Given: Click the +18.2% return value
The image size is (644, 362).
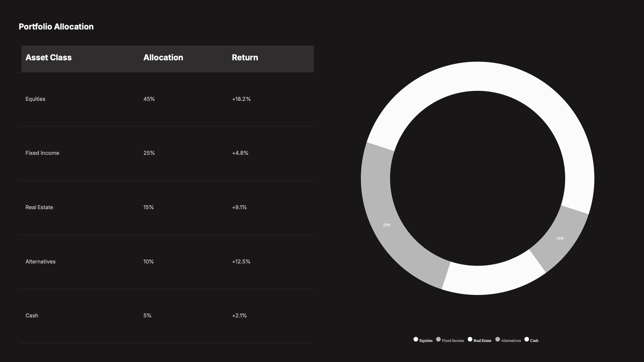Looking at the screenshot, I should click(x=241, y=99).
